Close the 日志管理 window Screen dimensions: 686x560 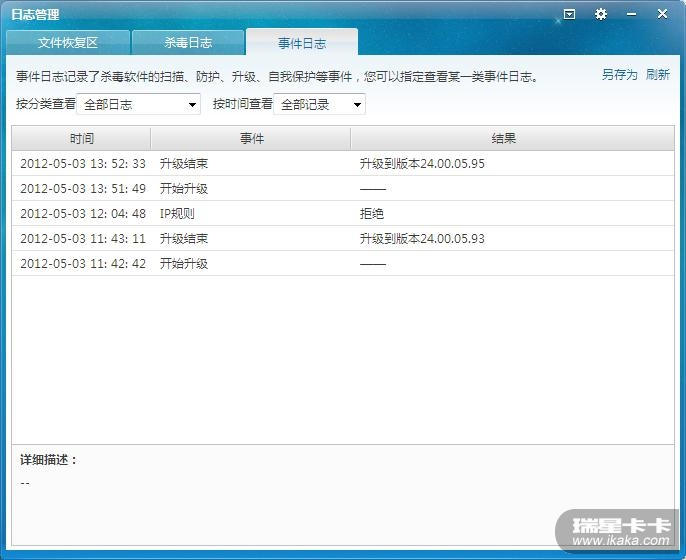tap(662, 14)
